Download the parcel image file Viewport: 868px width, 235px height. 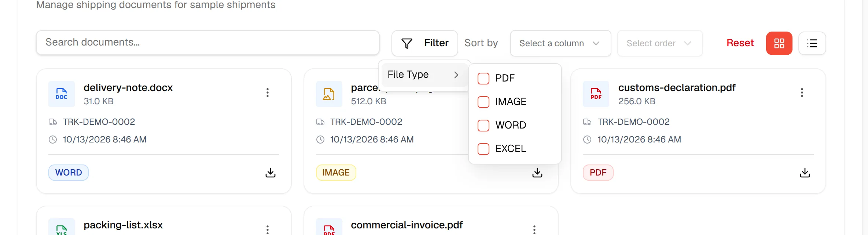tap(537, 173)
